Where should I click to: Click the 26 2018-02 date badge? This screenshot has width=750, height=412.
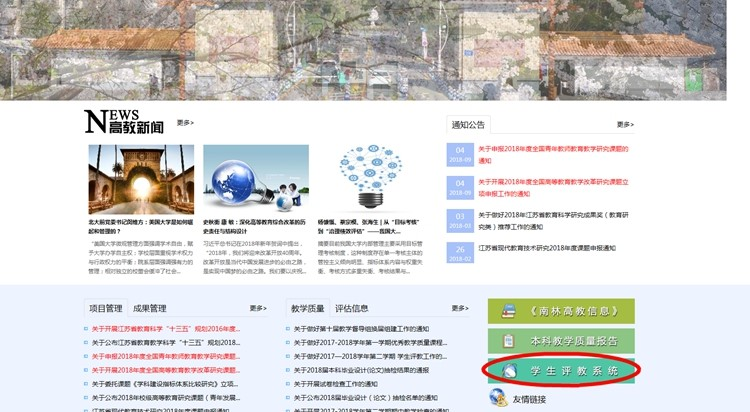click(x=460, y=254)
